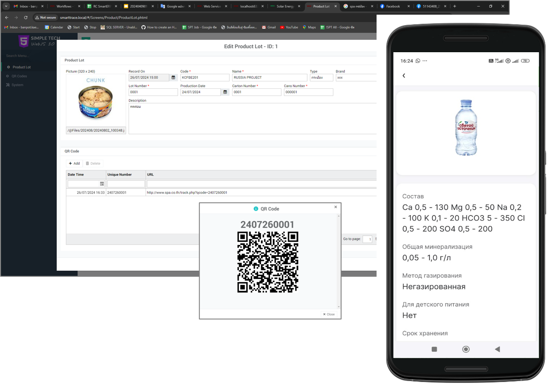Open the Calendar bookmark

tap(54, 27)
